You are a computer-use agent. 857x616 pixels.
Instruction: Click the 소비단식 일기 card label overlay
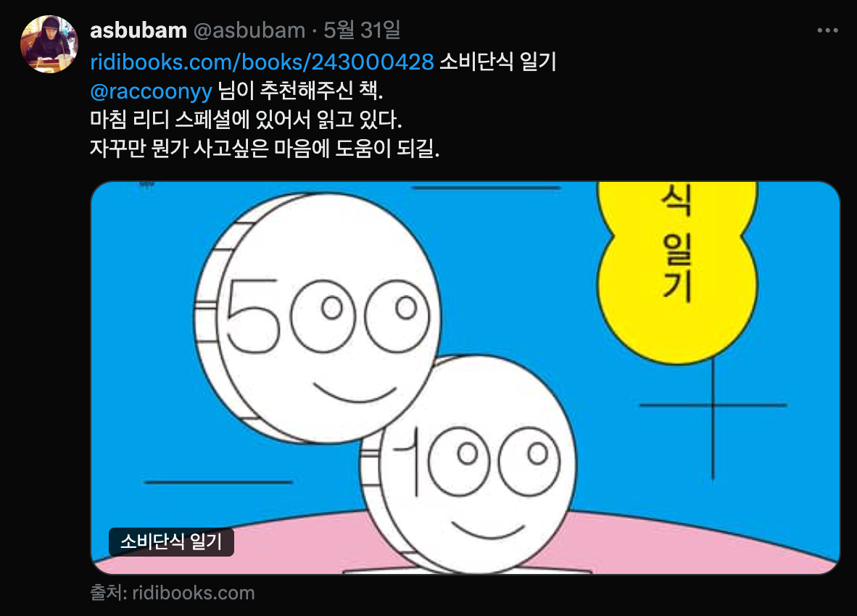171,542
